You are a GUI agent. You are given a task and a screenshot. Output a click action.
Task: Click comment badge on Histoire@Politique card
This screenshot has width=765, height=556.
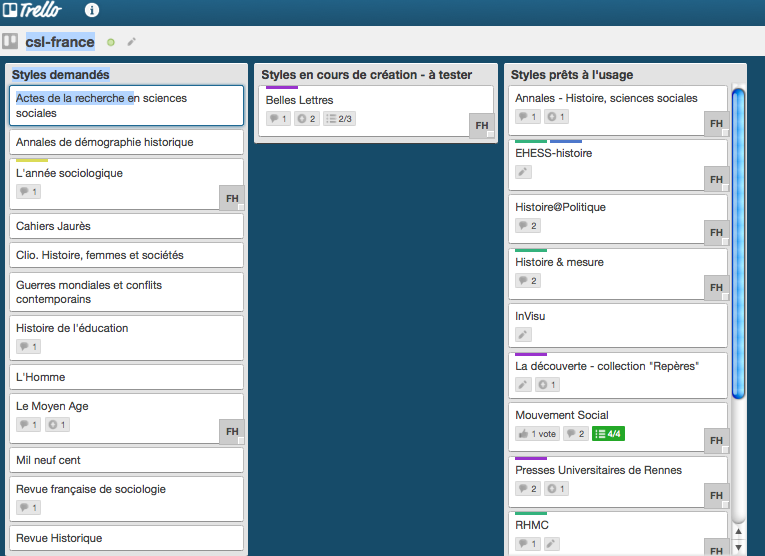click(x=528, y=226)
